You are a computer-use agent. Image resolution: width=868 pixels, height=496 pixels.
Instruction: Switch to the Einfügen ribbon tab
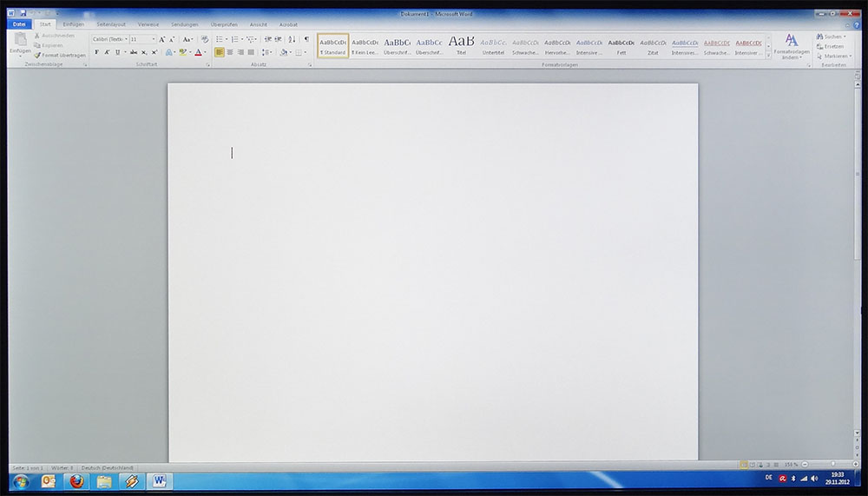coord(73,24)
